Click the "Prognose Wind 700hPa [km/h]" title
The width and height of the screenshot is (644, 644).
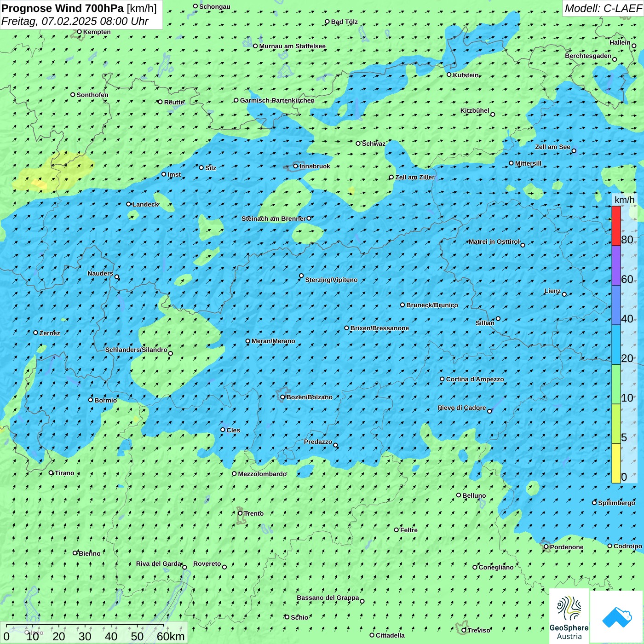[79, 8]
